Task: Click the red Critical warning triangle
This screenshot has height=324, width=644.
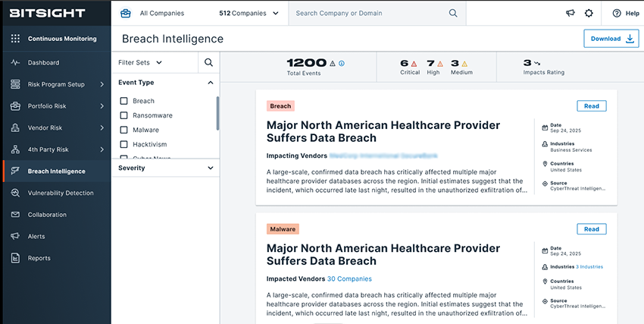Action: (x=414, y=64)
